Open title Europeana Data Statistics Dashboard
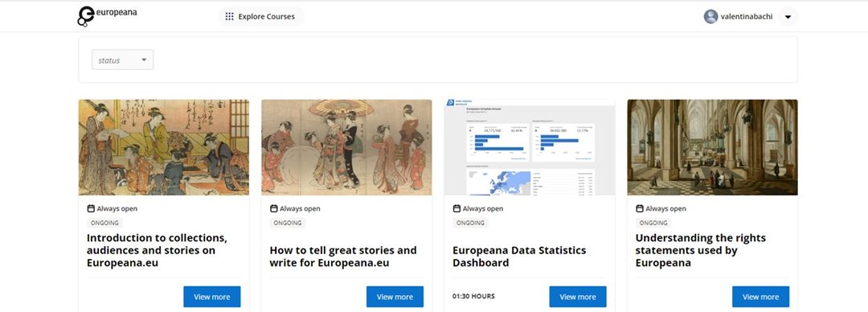868x312 pixels. click(519, 256)
